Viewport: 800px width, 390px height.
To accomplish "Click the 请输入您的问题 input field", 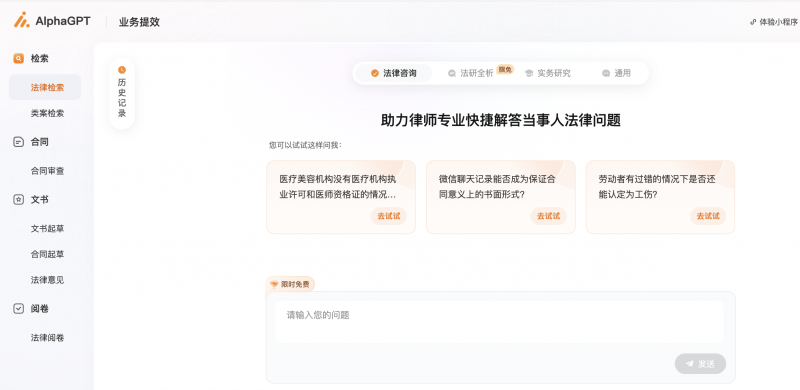I will click(x=499, y=322).
